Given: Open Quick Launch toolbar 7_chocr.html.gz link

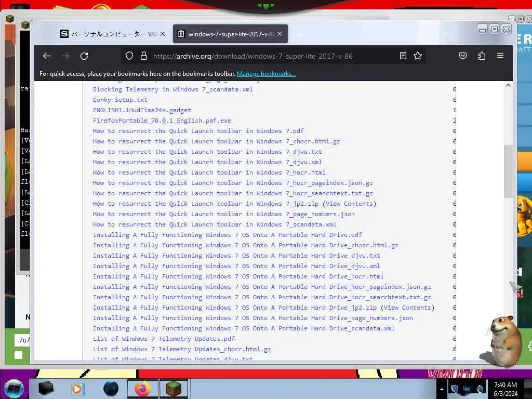Looking at the screenshot, I should pyautogui.click(x=217, y=141).
